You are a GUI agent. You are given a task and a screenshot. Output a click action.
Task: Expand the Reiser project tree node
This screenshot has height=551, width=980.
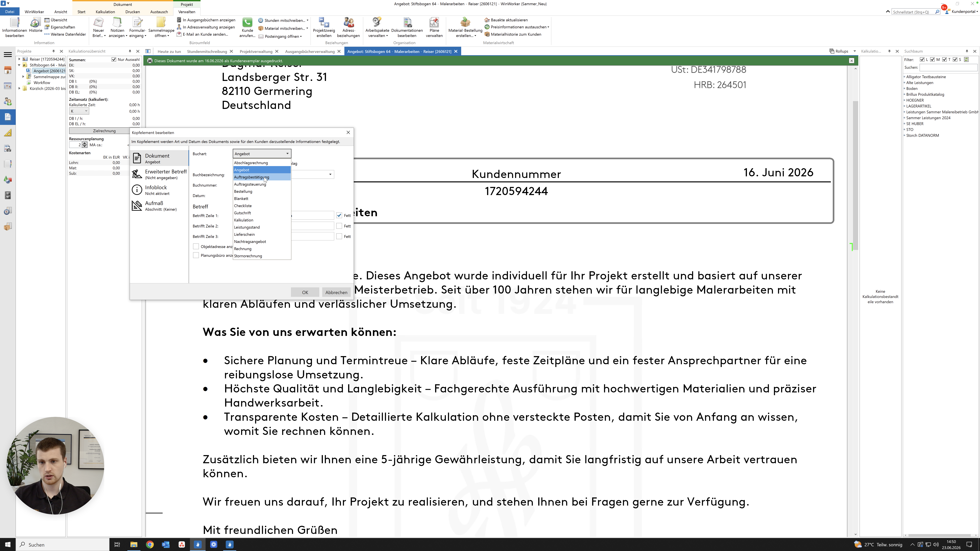(19, 59)
